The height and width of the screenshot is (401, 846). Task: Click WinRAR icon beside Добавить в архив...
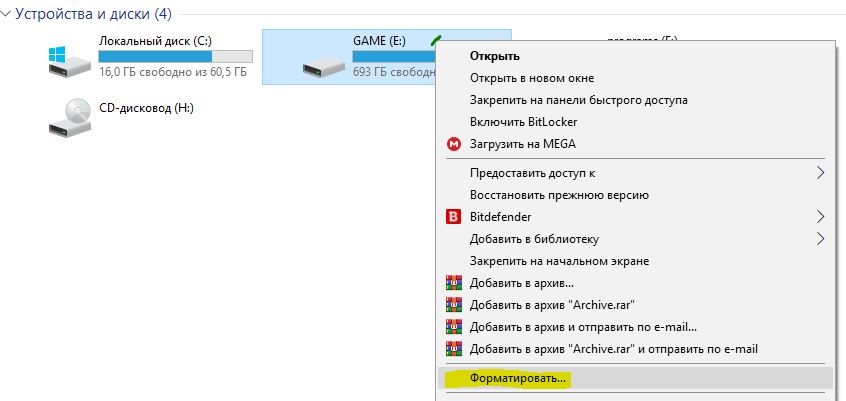pyautogui.click(x=454, y=283)
